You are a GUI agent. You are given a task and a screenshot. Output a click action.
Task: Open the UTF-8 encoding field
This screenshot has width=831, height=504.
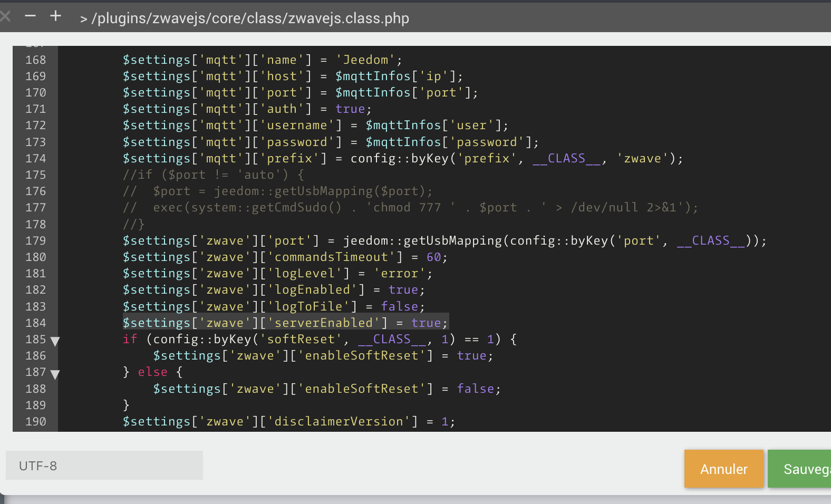click(104, 466)
